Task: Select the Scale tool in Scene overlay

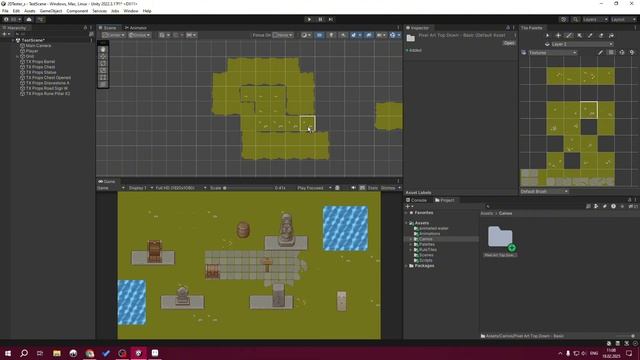Action: coord(103,70)
